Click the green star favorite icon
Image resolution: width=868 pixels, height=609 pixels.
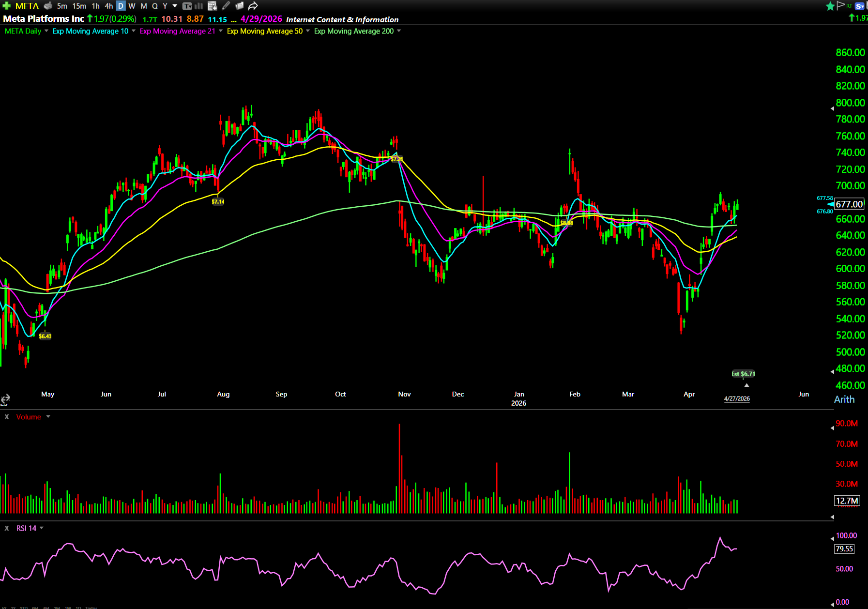coord(830,6)
